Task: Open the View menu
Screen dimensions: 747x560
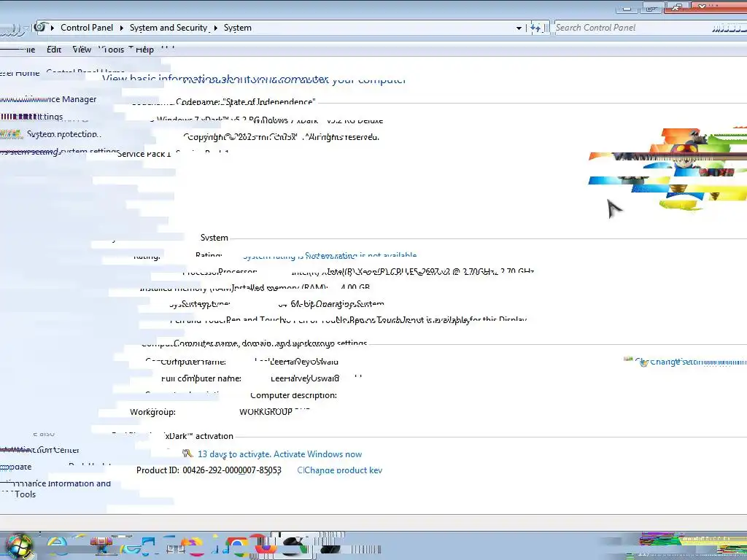Action: tap(82, 50)
